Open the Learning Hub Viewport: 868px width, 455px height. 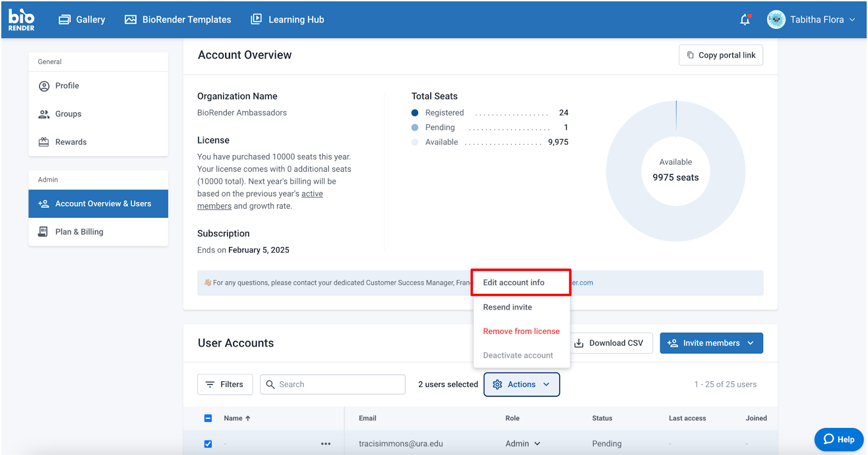click(287, 20)
